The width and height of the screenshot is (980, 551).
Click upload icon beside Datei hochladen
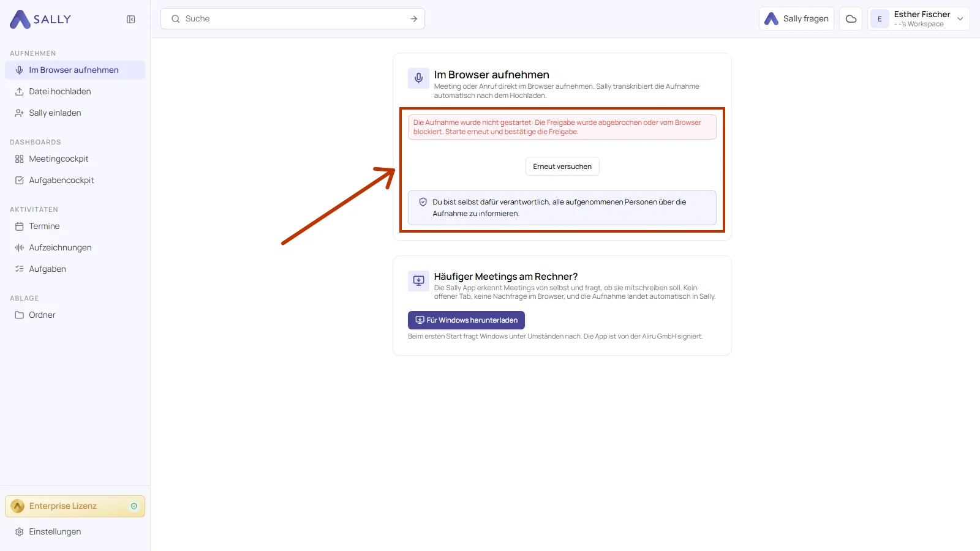[x=20, y=91]
